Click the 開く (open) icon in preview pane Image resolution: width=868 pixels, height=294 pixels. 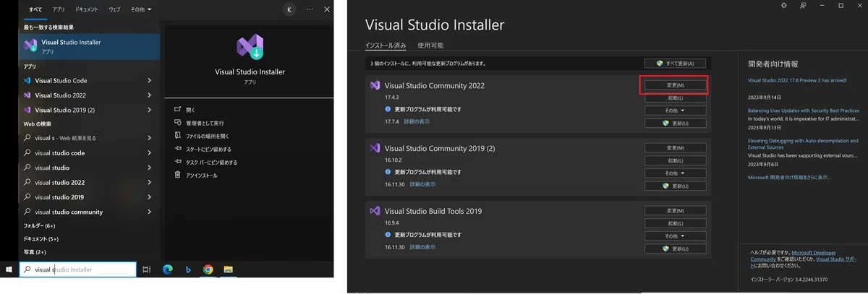click(178, 110)
